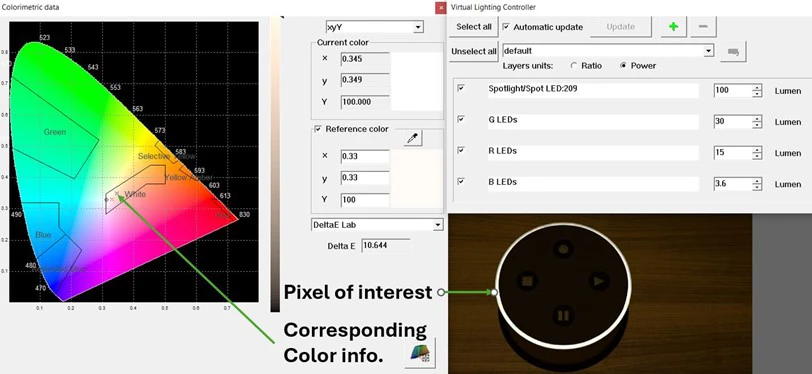Click the B LEDs lumen value field

732,184
